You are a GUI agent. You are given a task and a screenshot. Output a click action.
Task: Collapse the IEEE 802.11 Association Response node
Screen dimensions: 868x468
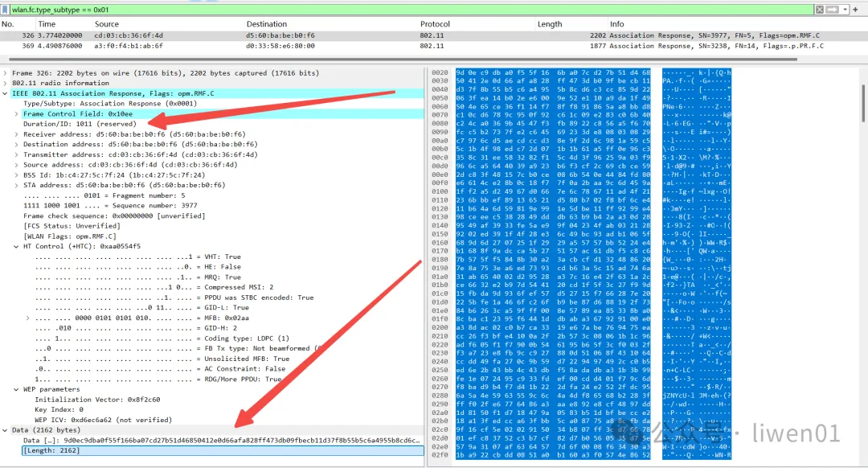[6, 93]
